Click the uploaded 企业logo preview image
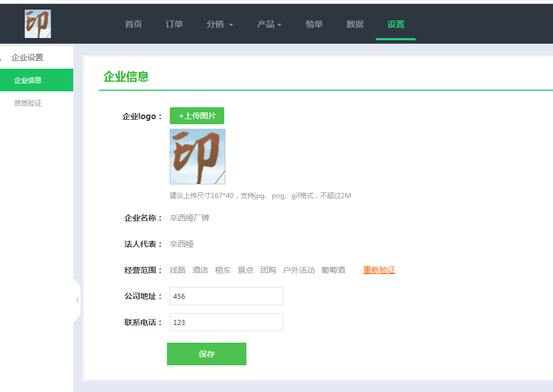 click(x=198, y=157)
